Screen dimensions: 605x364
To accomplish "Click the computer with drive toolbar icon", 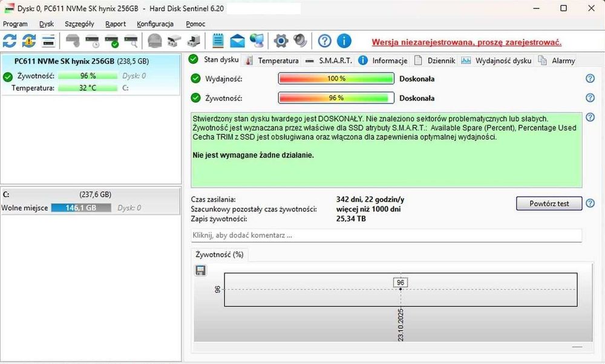I will (x=194, y=41).
